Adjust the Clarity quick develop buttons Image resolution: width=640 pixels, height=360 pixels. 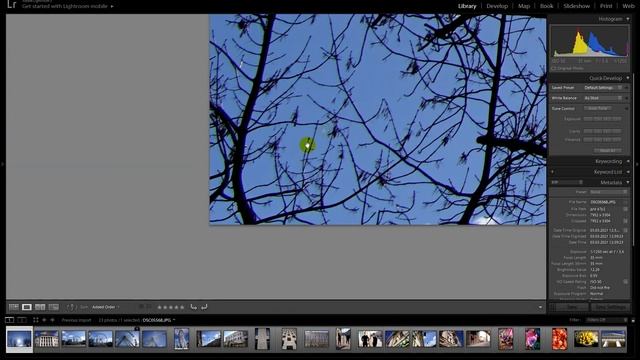coord(602,131)
